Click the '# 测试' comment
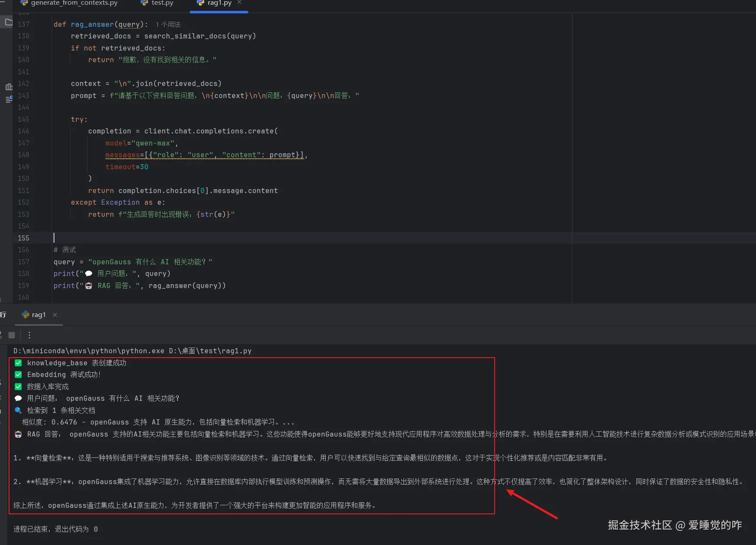Screen dimensions: 756x545 point(65,250)
